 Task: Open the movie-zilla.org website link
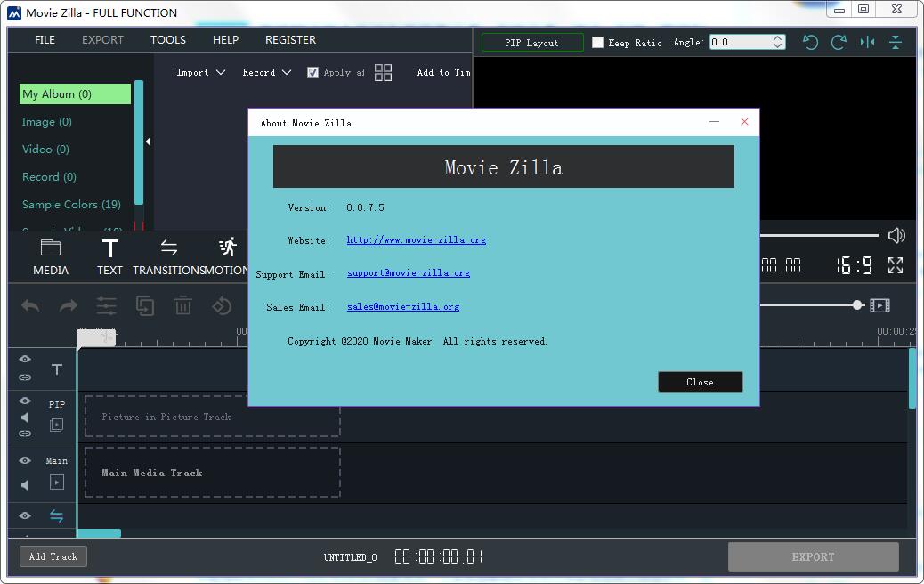tap(416, 239)
